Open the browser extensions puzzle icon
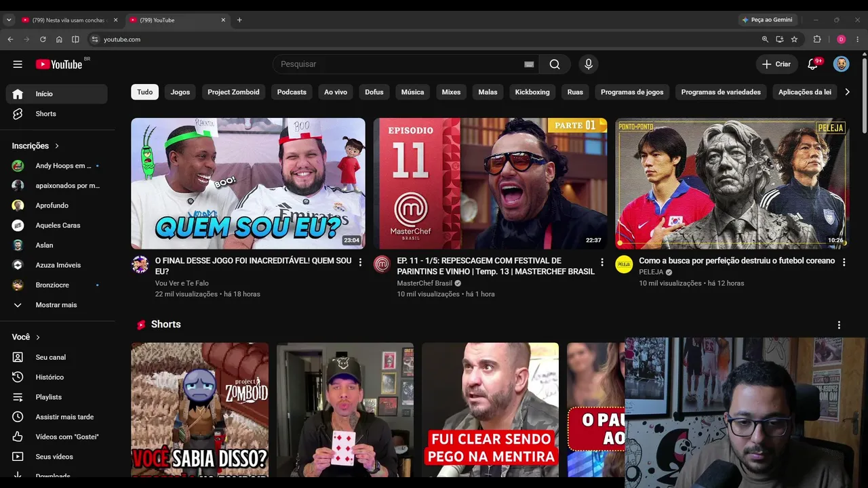Image resolution: width=868 pixels, height=488 pixels. (817, 39)
